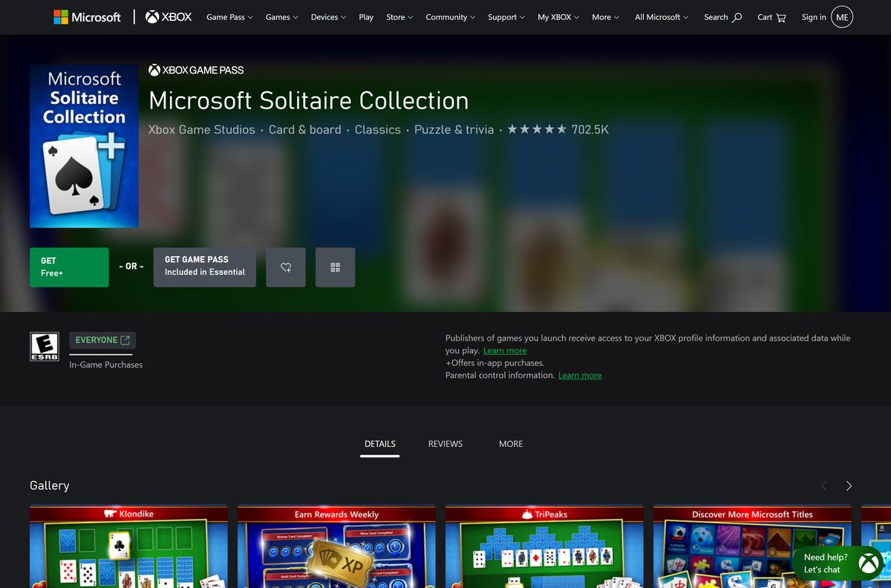Expand the My XBOX dropdown

(x=558, y=17)
